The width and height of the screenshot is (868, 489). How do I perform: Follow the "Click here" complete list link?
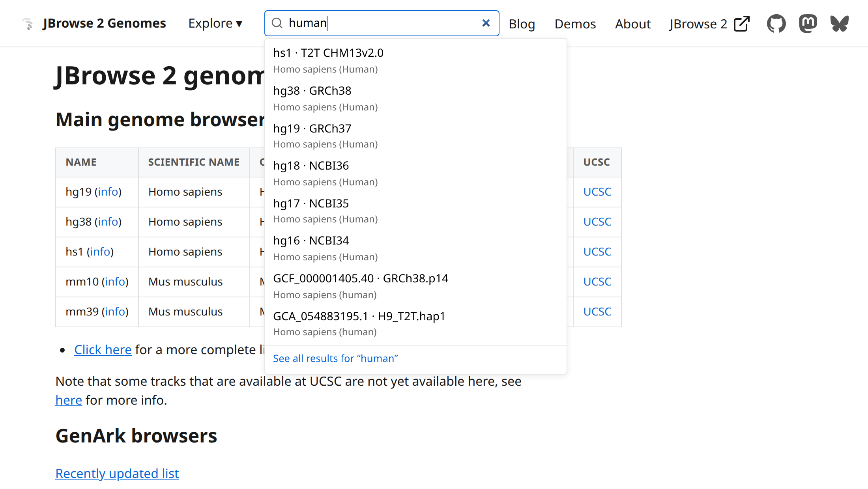103,350
